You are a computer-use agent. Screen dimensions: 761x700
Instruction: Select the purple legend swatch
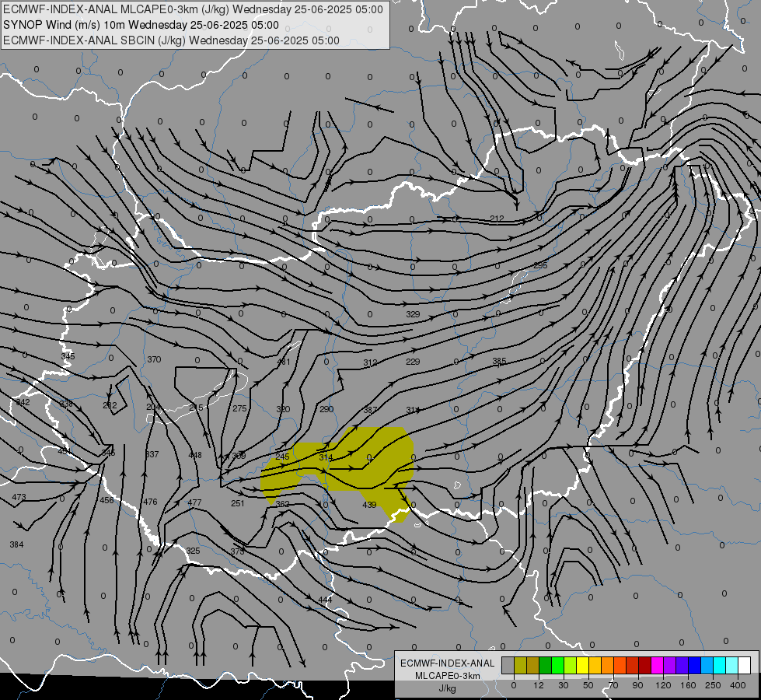670,666
